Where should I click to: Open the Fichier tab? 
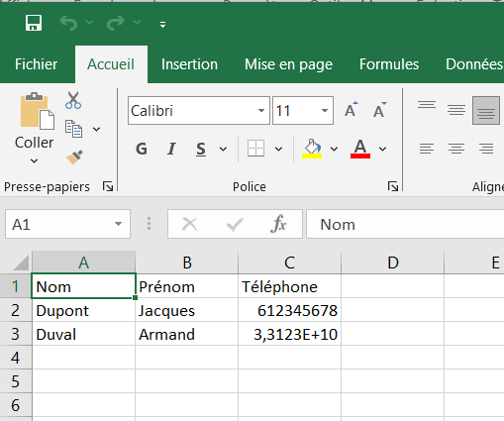(x=37, y=64)
